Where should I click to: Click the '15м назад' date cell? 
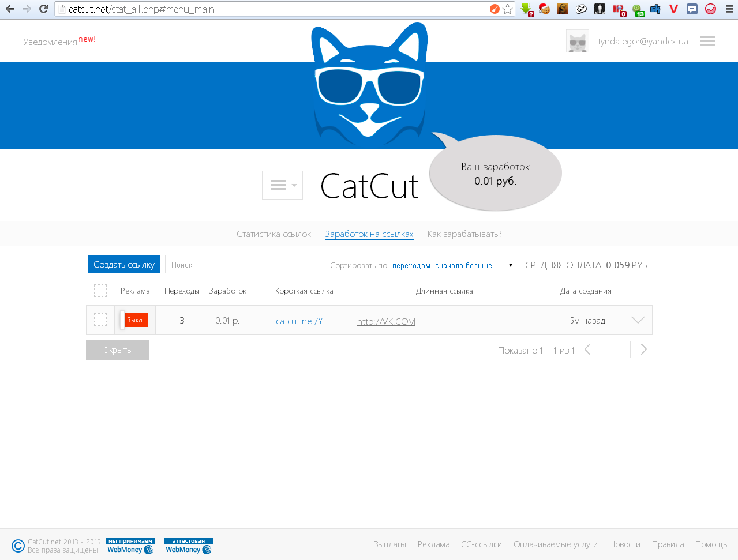click(585, 321)
